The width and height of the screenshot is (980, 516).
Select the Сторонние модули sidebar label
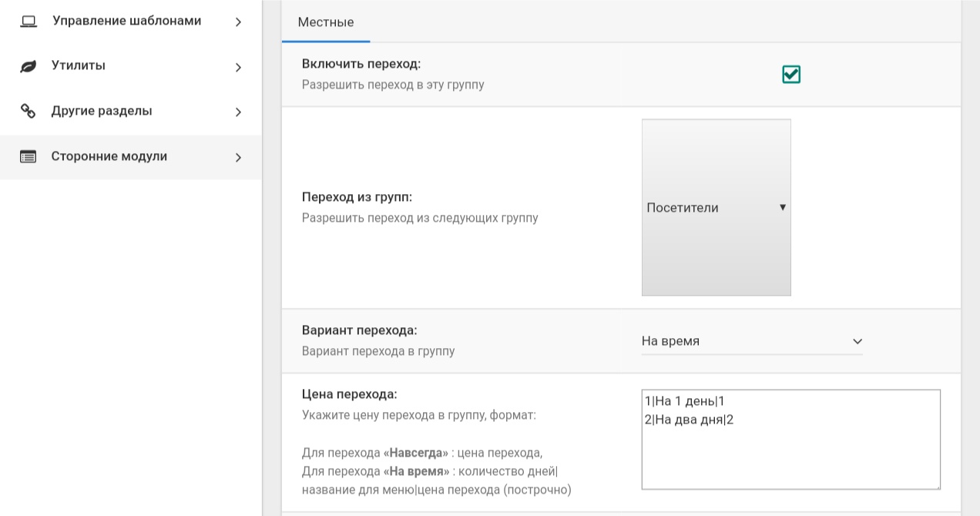click(x=109, y=156)
